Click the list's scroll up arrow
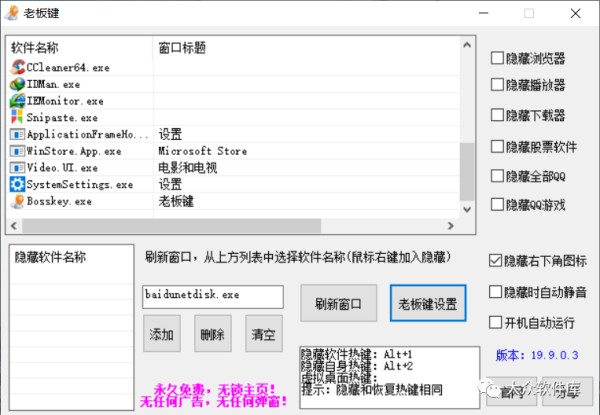Screen dimensions: 600x415 467,45
